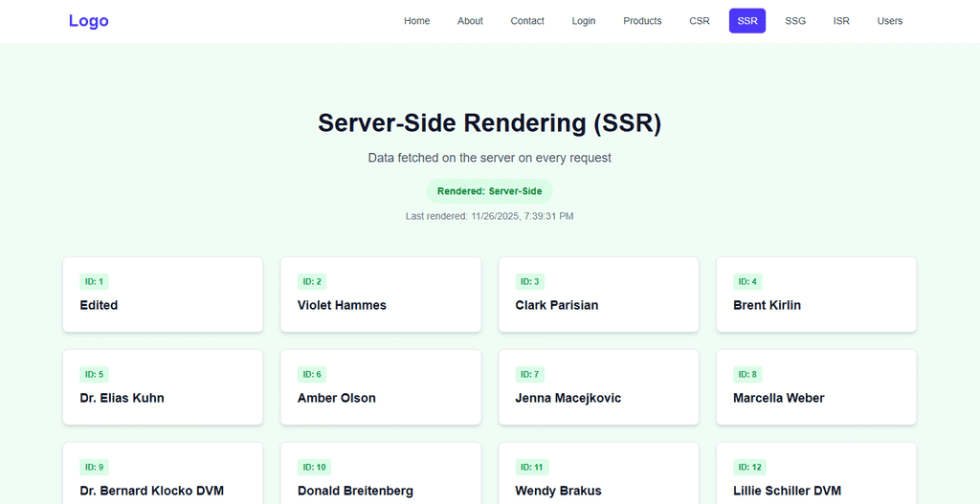Click the ID: 3 badge

click(x=530, y=282)
